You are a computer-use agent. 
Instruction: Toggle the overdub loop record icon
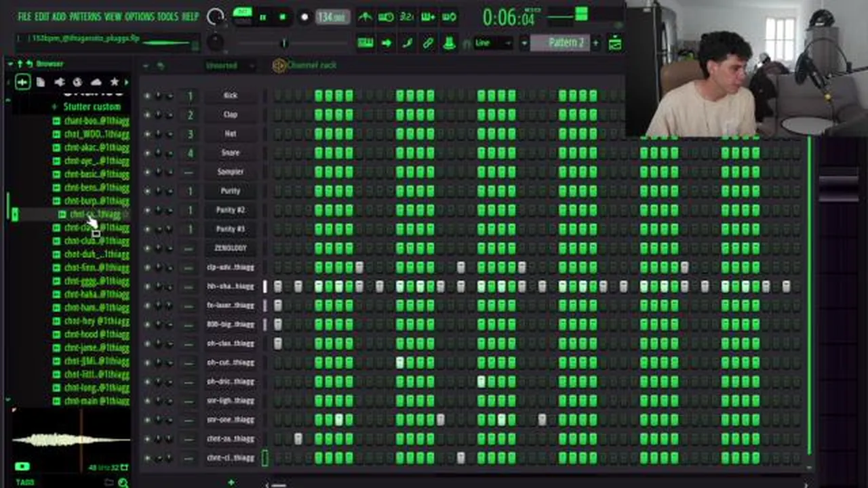[428, 17]
